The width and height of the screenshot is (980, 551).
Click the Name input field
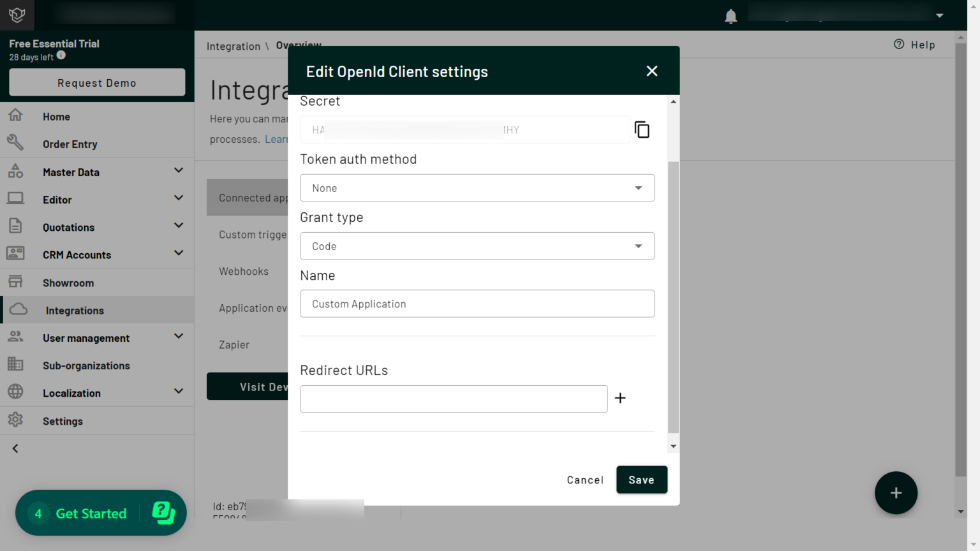(x=477, y=304)
